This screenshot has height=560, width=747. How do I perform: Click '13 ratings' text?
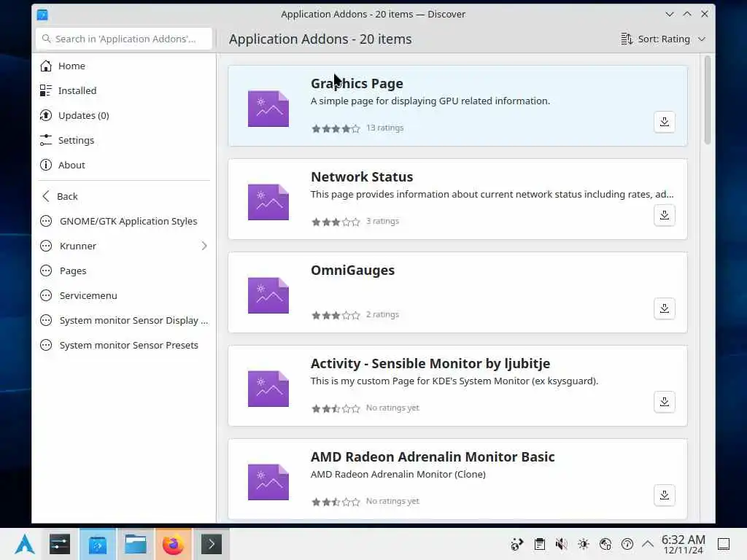[x=385, y=128]
